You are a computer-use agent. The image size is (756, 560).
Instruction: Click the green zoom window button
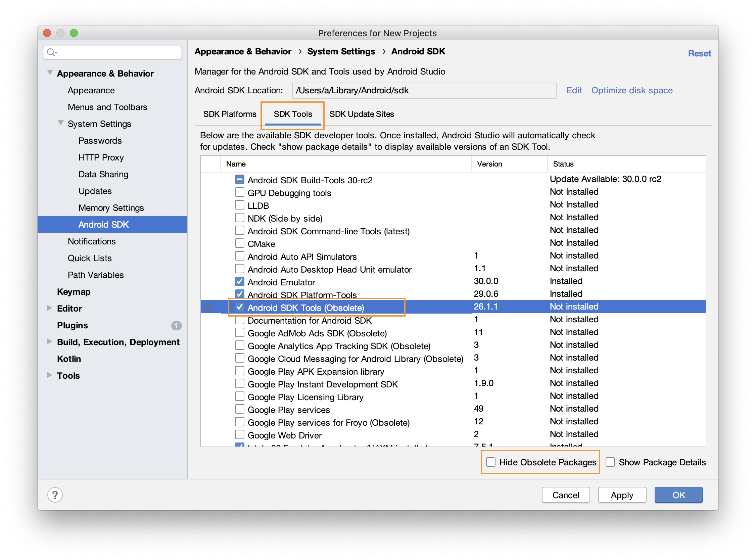tap(74, 33)
